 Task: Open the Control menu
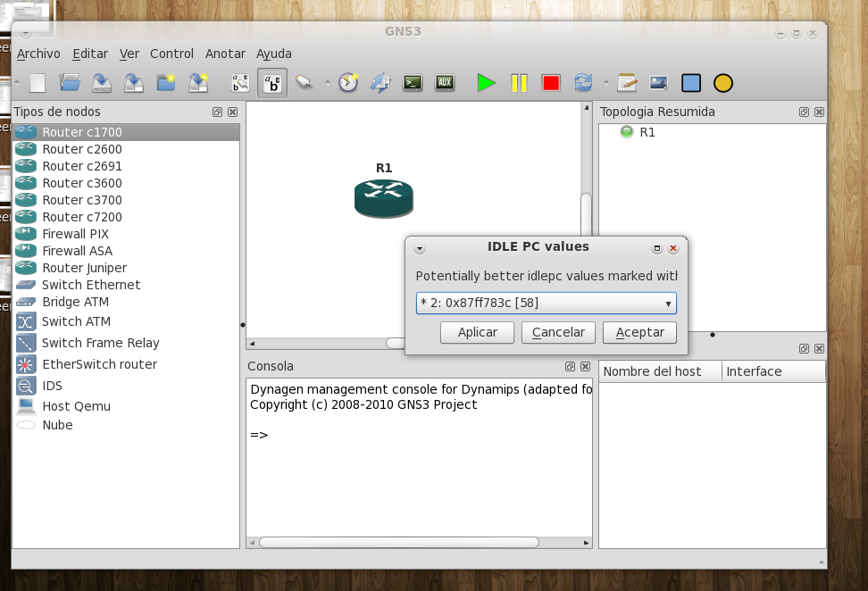(171, 54)
